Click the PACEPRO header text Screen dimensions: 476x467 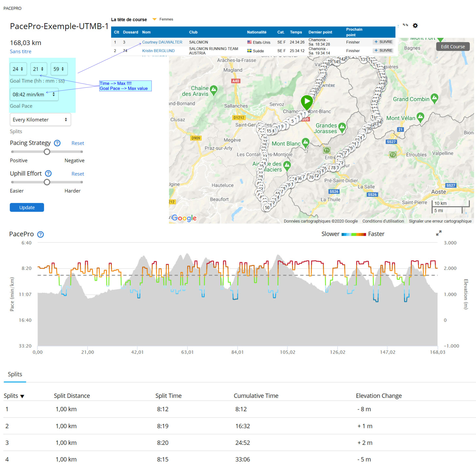13,8
